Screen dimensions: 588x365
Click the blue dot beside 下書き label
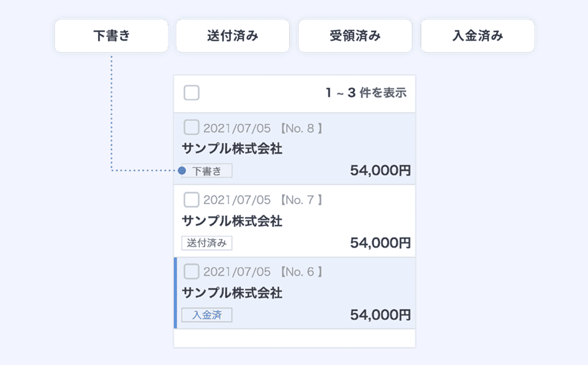pyautogui.click(x=182, y=171)
